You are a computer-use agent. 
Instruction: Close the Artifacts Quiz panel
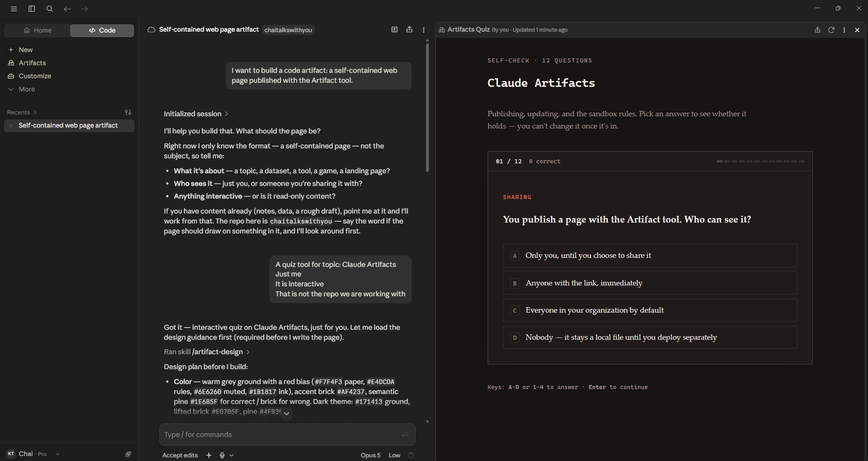click(857, 30)
